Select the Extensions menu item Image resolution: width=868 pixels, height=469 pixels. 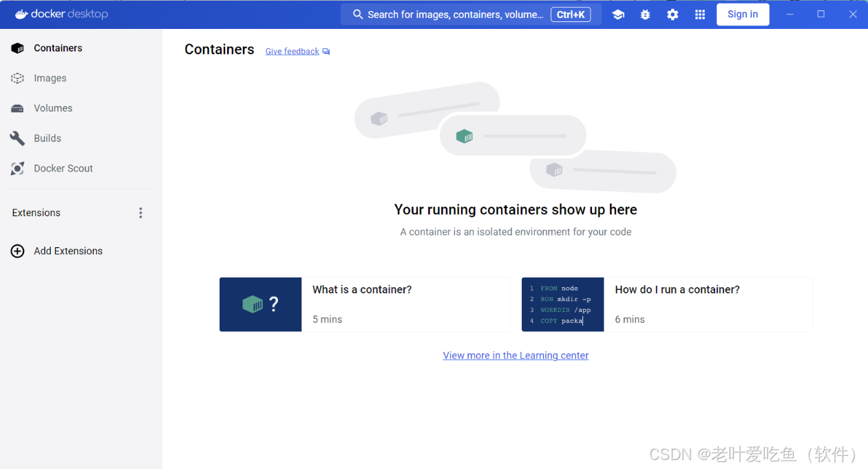coord(36,213)
